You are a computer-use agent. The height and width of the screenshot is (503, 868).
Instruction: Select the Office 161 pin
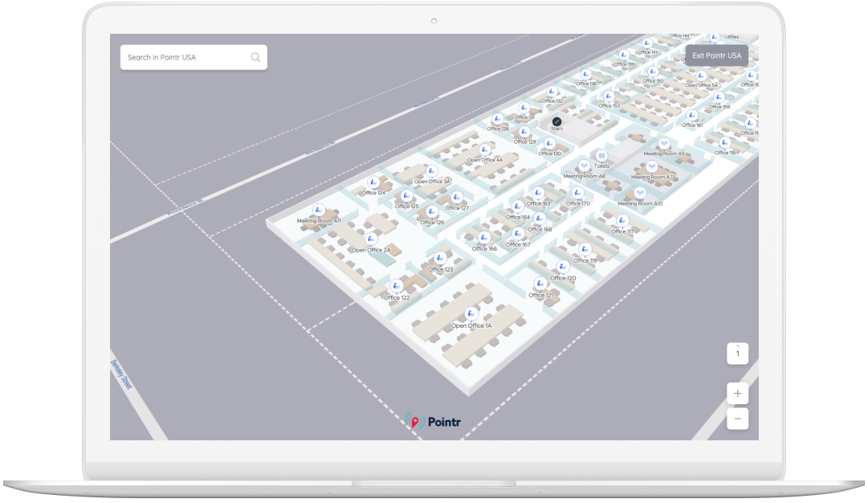tap(691, 115)
